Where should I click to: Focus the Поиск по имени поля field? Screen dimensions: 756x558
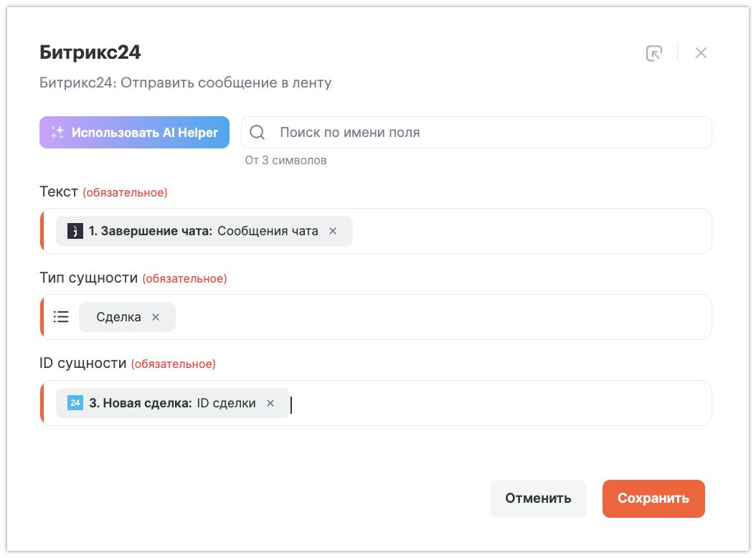tap(488, 133)
